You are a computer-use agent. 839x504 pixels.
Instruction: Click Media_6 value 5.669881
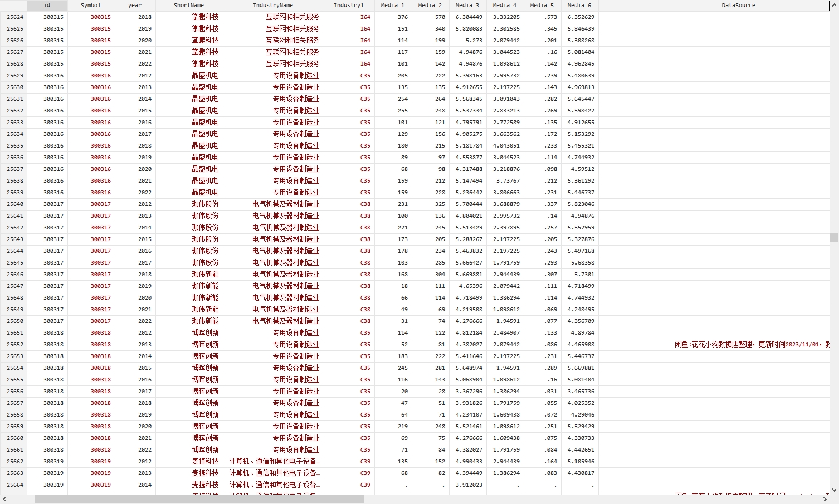click(581, 368)
